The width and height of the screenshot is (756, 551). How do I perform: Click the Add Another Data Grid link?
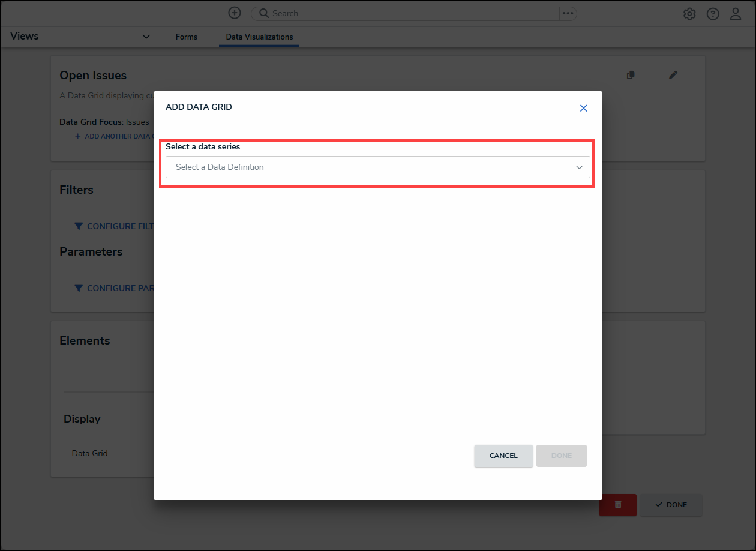(x=113, y=136)
